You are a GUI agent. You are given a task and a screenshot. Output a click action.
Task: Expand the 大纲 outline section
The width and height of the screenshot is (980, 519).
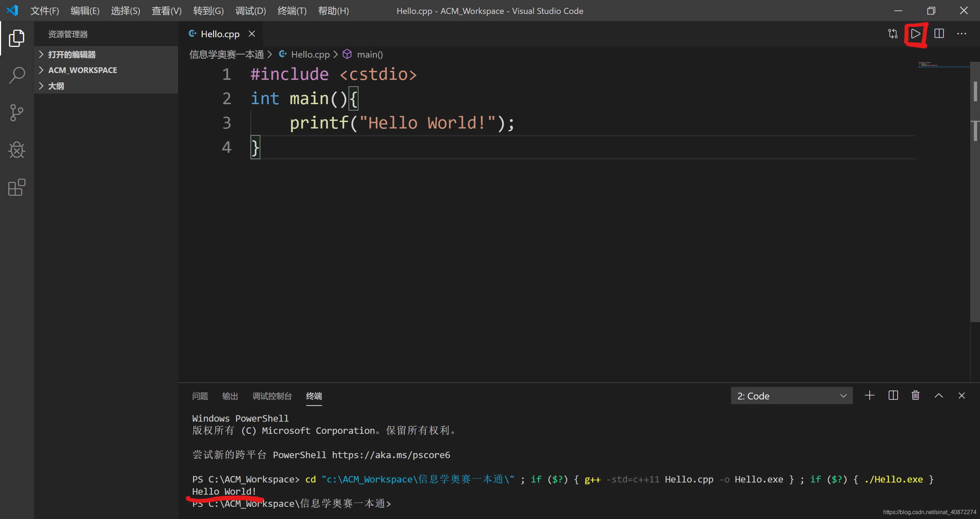point(106,86)
